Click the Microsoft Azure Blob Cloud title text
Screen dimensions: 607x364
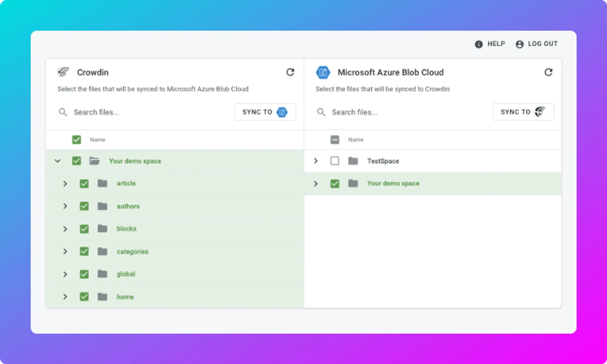390,72
